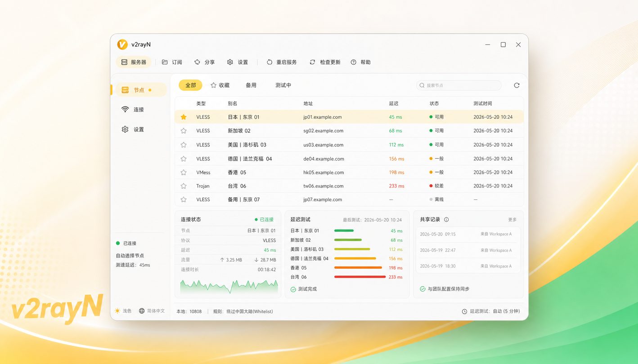
Task: Click the 离线 status of 备用 | 东京 07
Action: pos(436,200)
